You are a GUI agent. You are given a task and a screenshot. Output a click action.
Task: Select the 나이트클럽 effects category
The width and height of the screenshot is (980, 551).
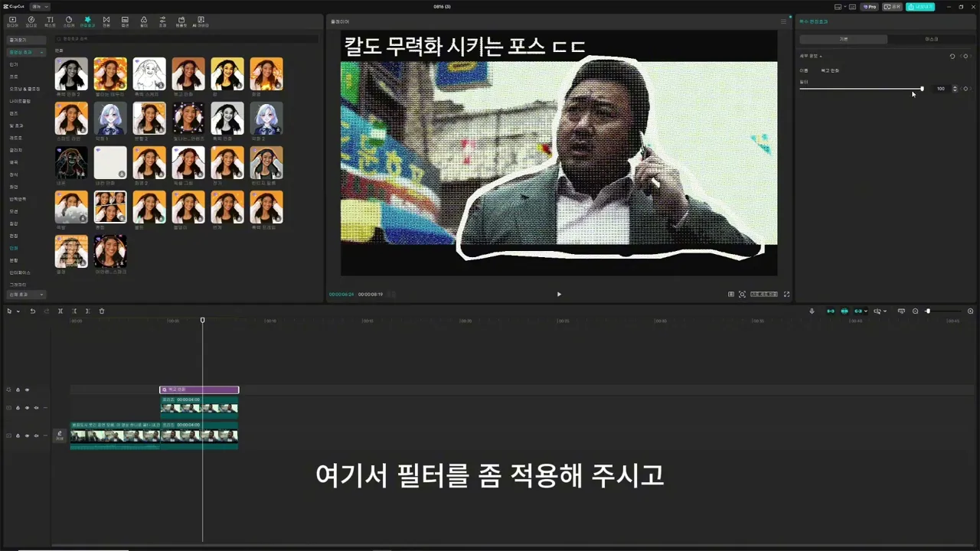coord(20,101)
